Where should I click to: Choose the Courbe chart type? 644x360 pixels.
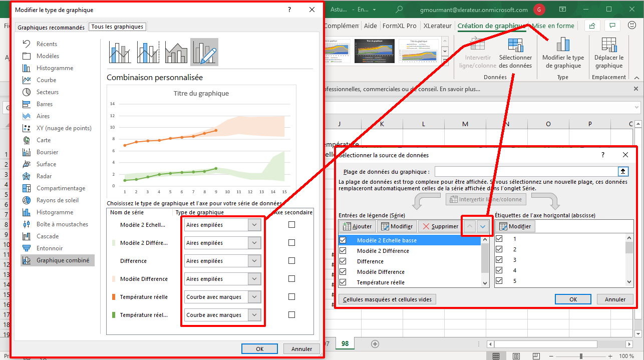click(46, 80)
